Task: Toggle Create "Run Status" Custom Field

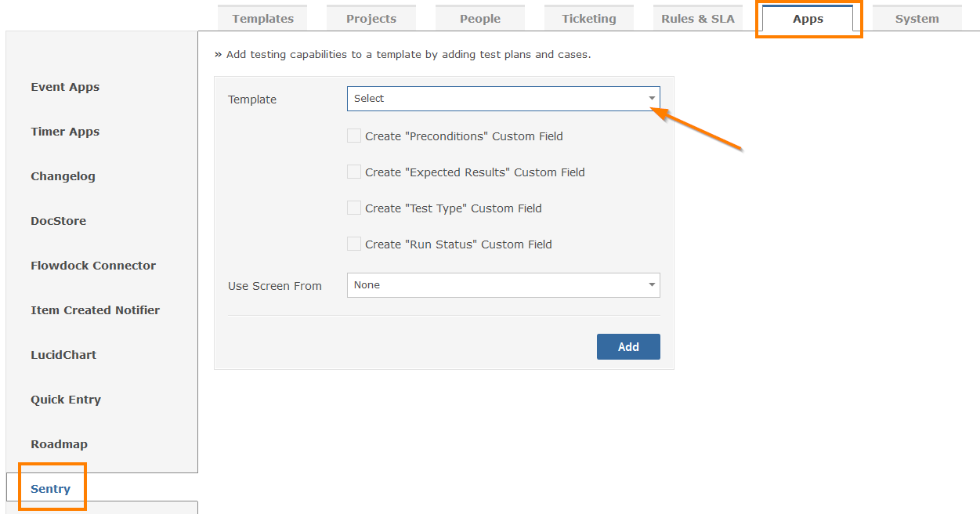Action: coord(354,244)
